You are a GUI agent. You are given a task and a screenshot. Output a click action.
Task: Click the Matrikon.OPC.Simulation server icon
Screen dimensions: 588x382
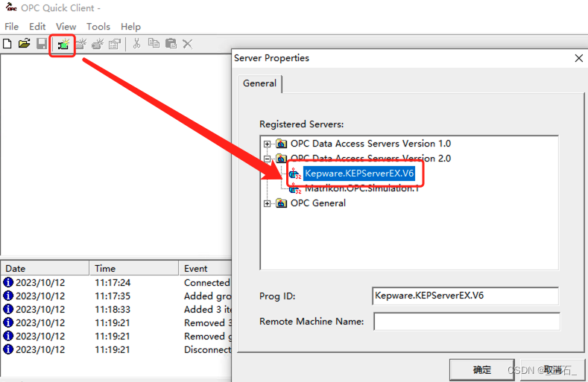pos(295,189)
